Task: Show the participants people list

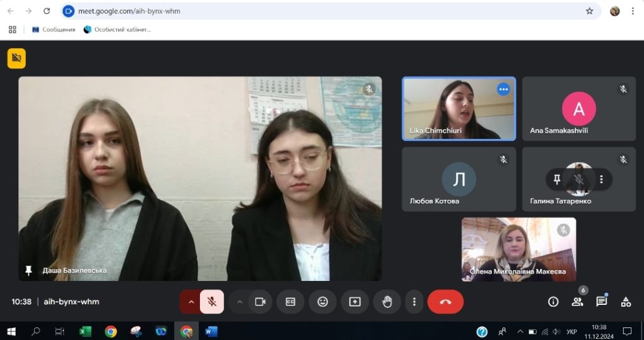Action: tap(577, 302)
